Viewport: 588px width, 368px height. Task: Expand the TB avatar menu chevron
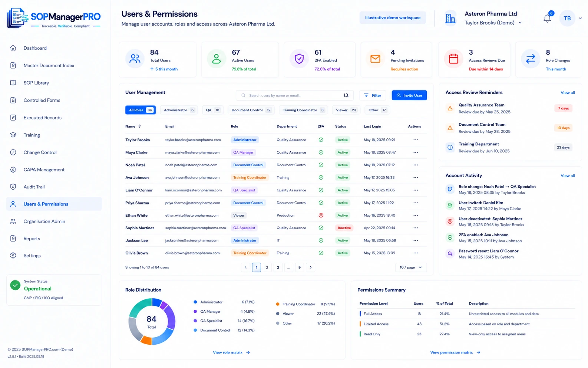coord(580,18)
